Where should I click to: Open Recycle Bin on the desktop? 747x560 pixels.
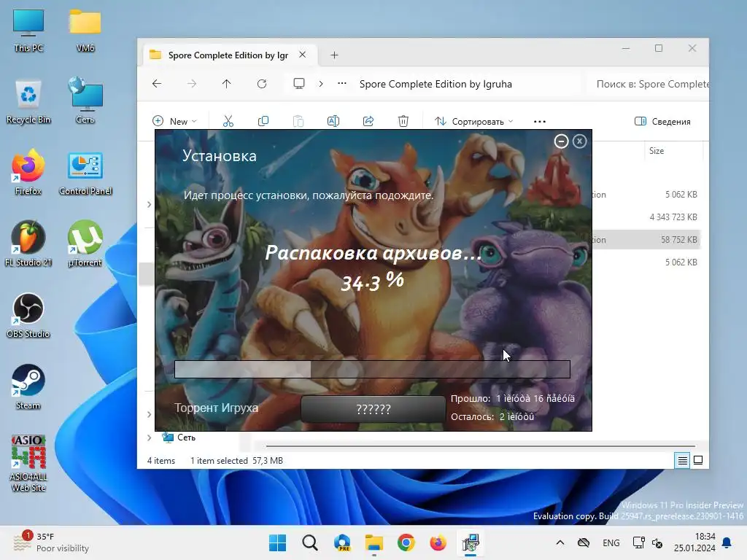(x=28, y=101)
